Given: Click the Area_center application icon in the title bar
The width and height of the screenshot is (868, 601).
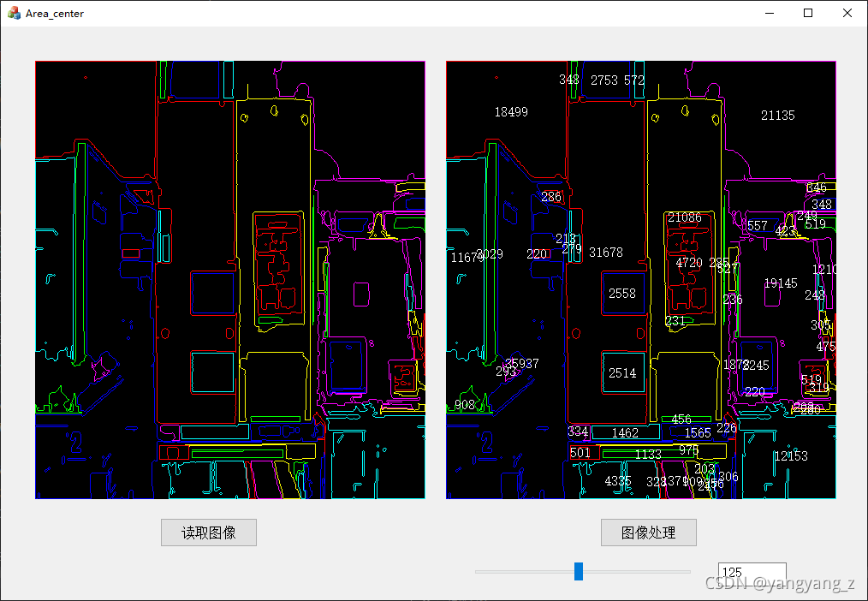Looking at the screenshot, I should tap(14, 13).
